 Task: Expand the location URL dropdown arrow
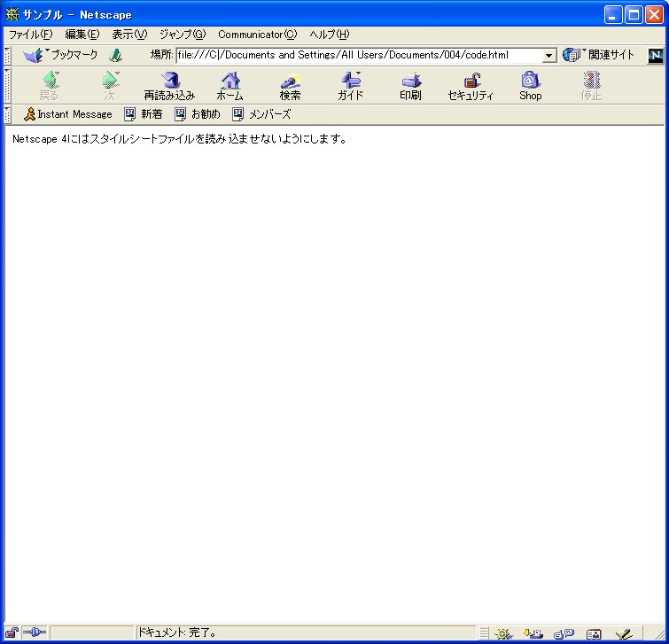tap(549, 56)
